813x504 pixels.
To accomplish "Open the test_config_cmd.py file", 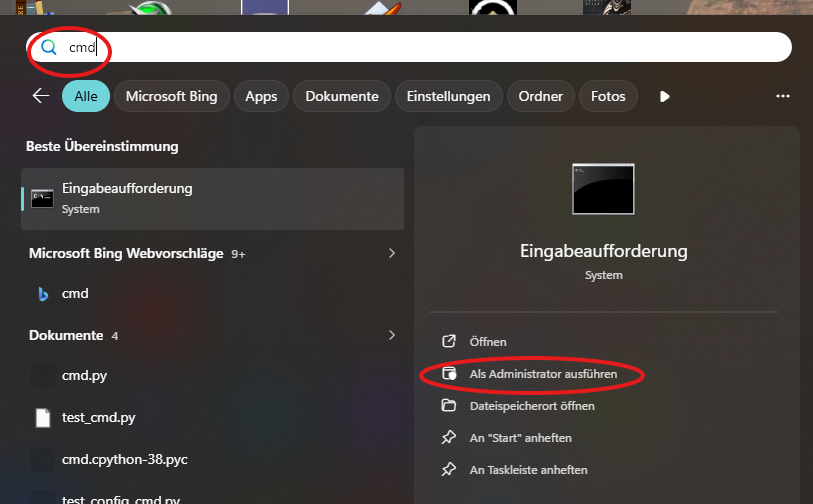I will tap(121, 499).
